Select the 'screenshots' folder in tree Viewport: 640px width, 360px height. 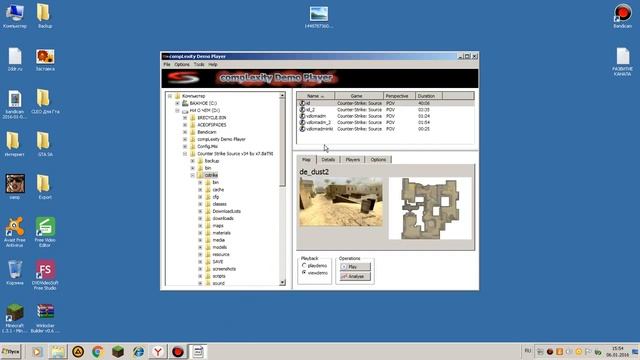click(224, 269)
